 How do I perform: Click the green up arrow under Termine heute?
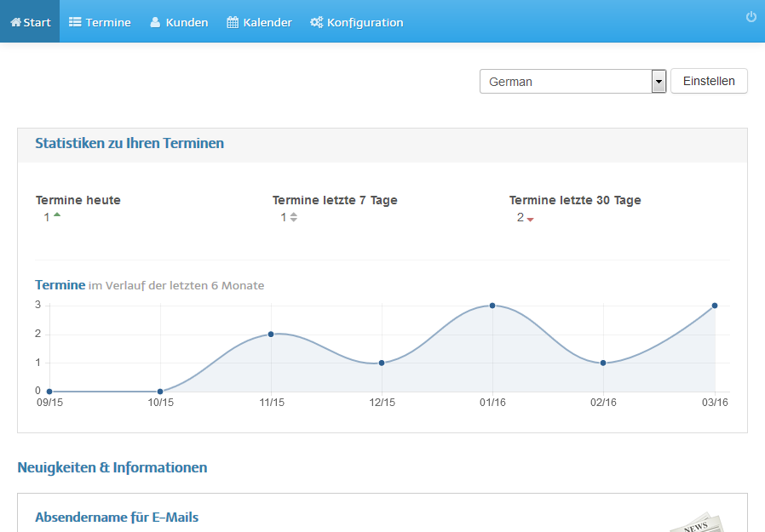click(57, 215)
